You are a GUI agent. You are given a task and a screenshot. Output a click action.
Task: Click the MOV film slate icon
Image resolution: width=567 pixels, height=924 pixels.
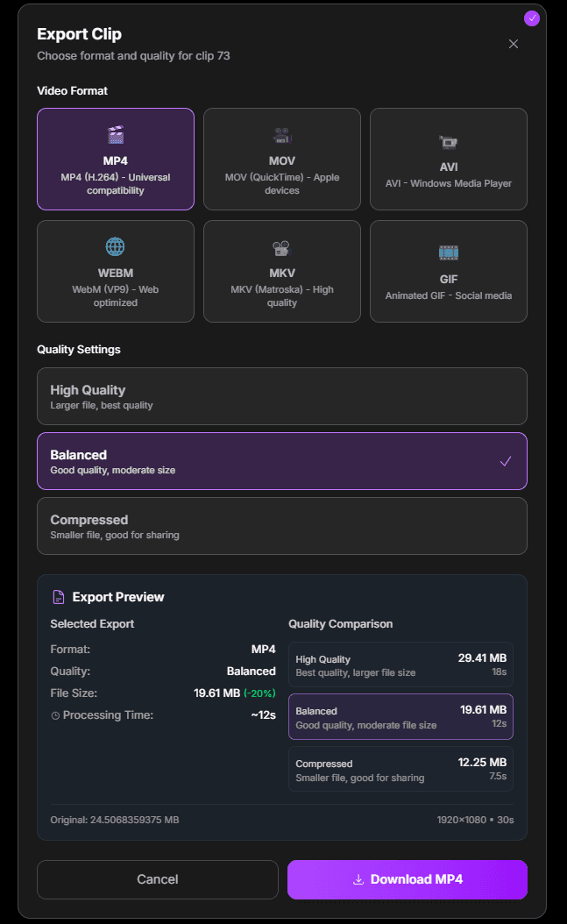tap(281, 135)
